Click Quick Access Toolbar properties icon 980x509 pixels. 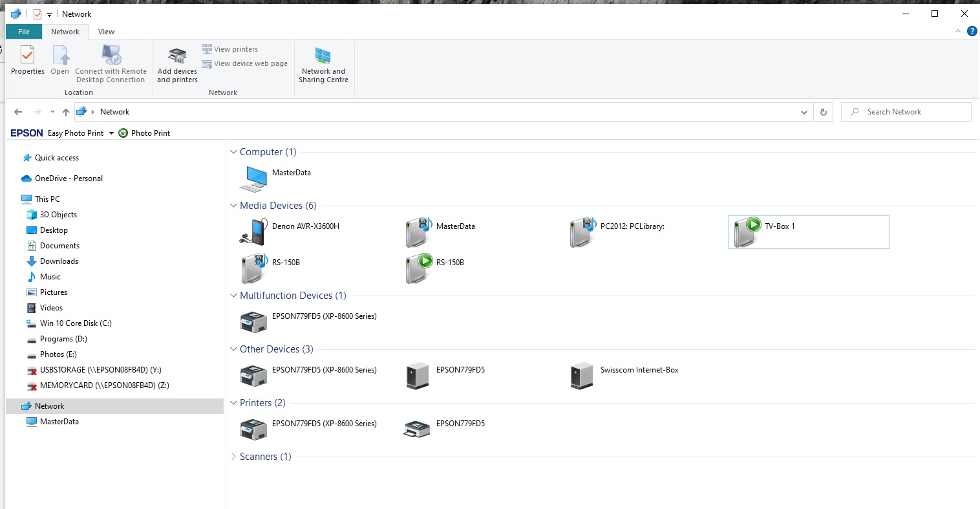click(37, 14)
